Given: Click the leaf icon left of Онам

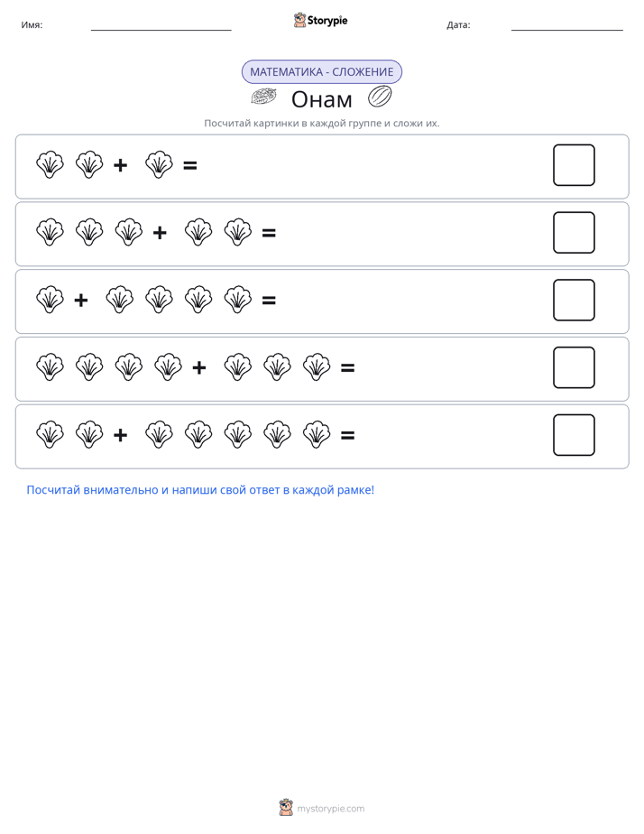Looking at the screenshot, I should point(263,97).
